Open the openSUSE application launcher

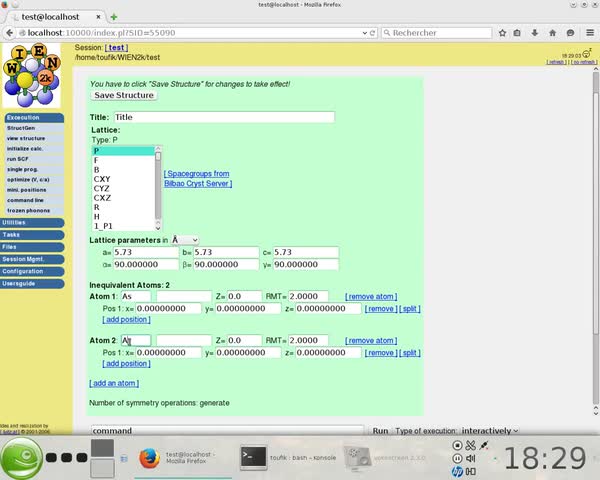pos(21,458)
